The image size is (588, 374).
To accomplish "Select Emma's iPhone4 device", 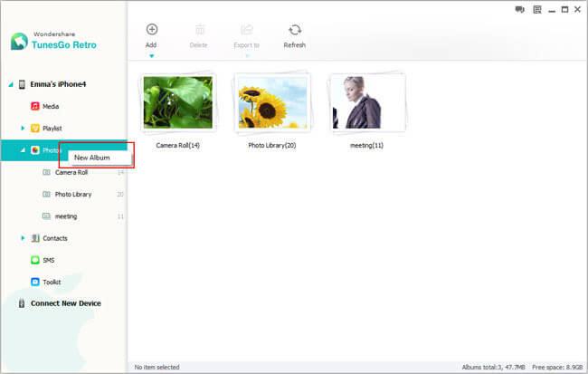I will (x=58, y=84).
